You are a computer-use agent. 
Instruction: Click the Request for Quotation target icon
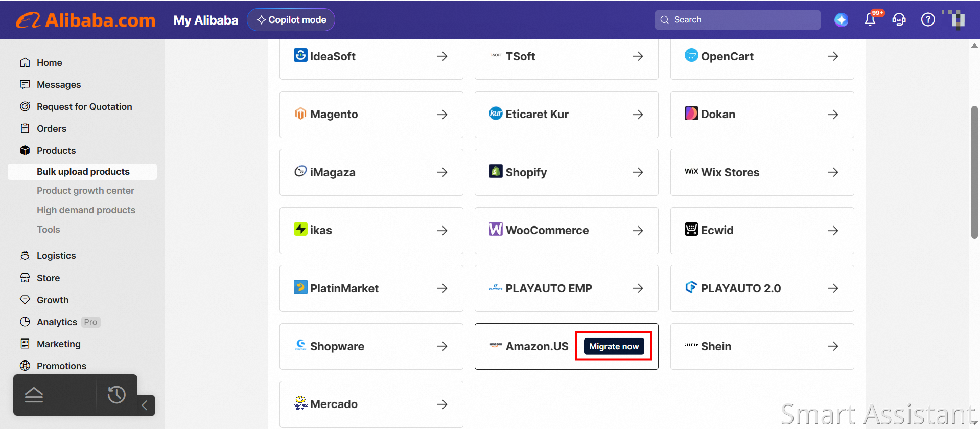[x=25, y=106]
